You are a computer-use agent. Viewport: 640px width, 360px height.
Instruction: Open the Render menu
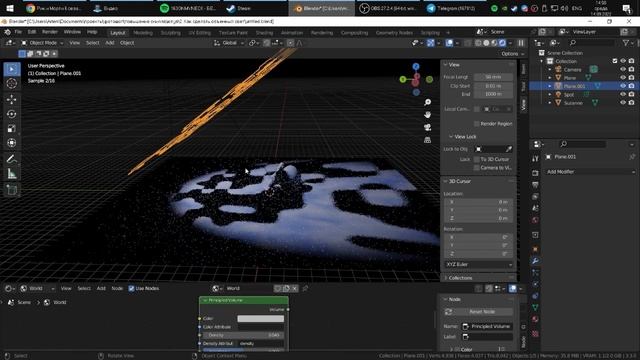pos(50,32)
